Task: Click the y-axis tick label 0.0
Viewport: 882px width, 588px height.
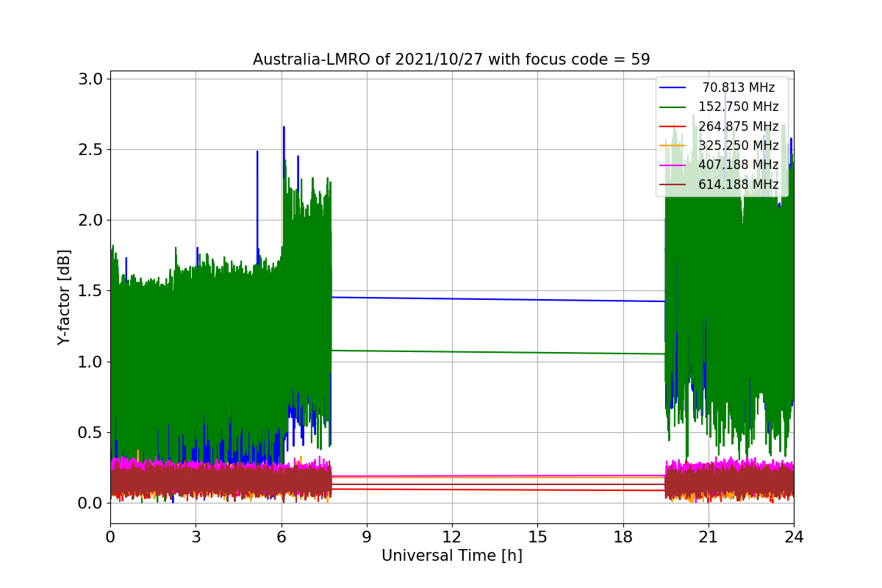Action: click(x=90, y=503)
